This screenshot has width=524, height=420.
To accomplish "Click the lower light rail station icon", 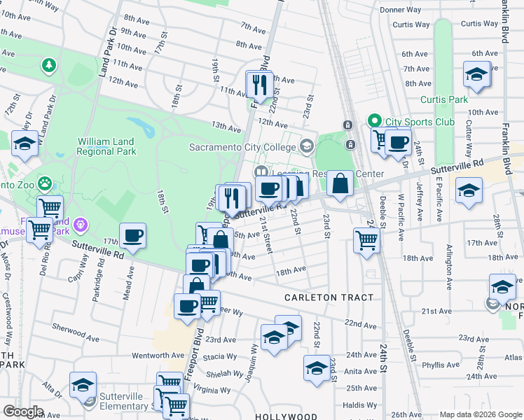I will (x=350, y=145).
